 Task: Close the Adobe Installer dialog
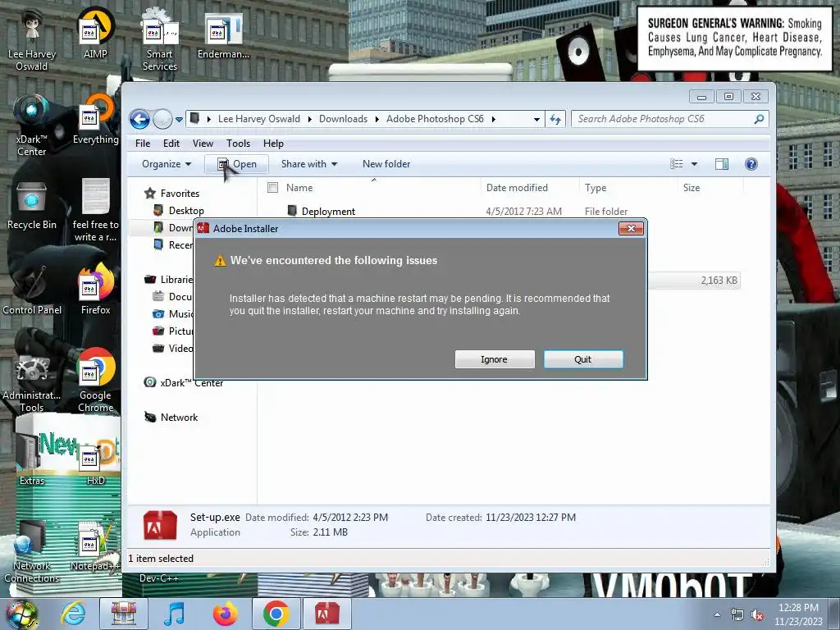(x=631, y=229)
